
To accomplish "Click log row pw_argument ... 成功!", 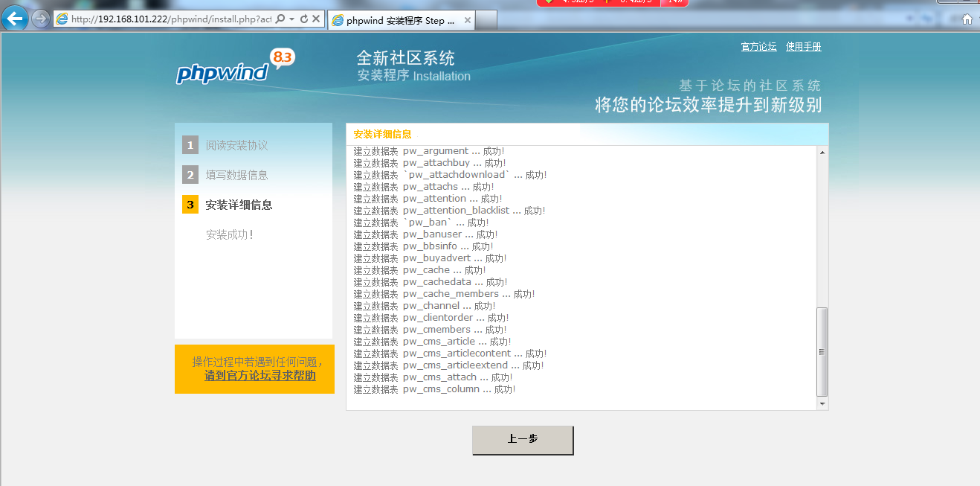I will 428,151.
